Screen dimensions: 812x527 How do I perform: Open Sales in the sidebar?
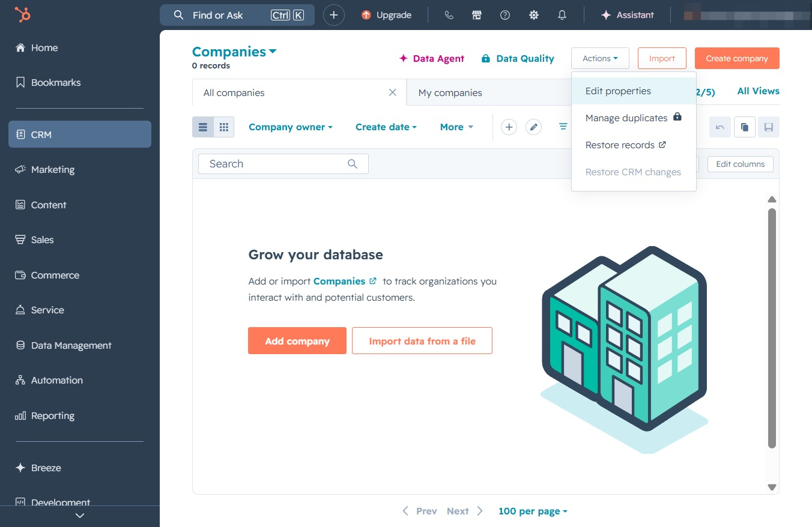79,240
